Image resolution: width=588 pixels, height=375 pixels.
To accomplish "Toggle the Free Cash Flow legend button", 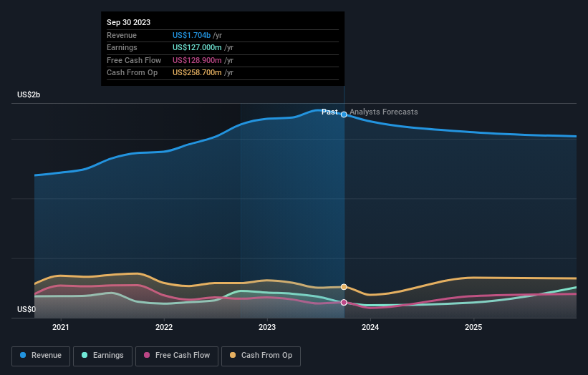I will click(177, 356).
